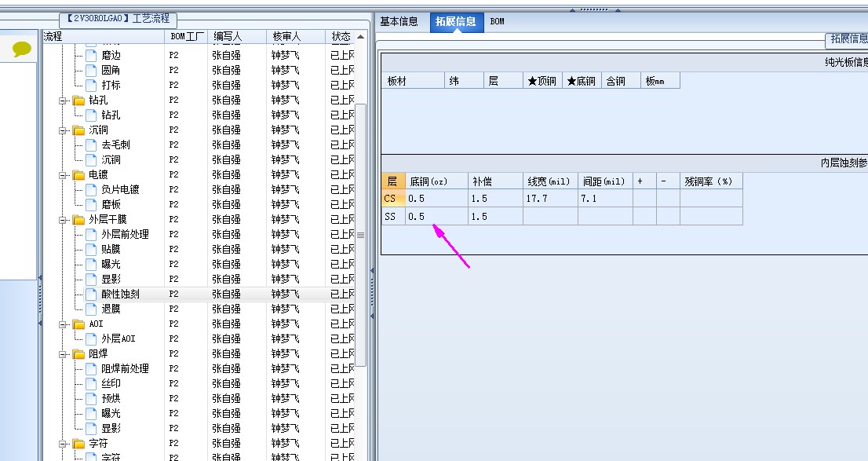Collapse the 阻焊 tree node
868x461 pixels.
click(x=63, y=355)
